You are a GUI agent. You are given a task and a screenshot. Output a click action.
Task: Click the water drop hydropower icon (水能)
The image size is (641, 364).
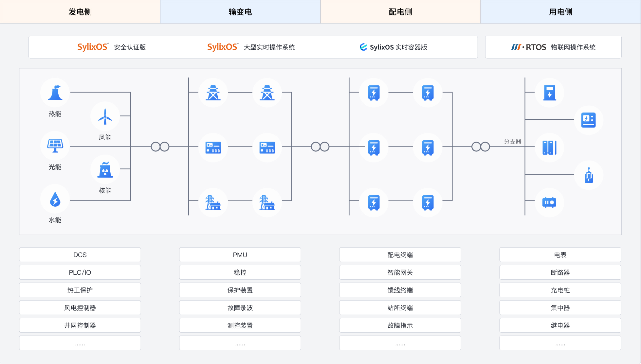pos(55,199)
